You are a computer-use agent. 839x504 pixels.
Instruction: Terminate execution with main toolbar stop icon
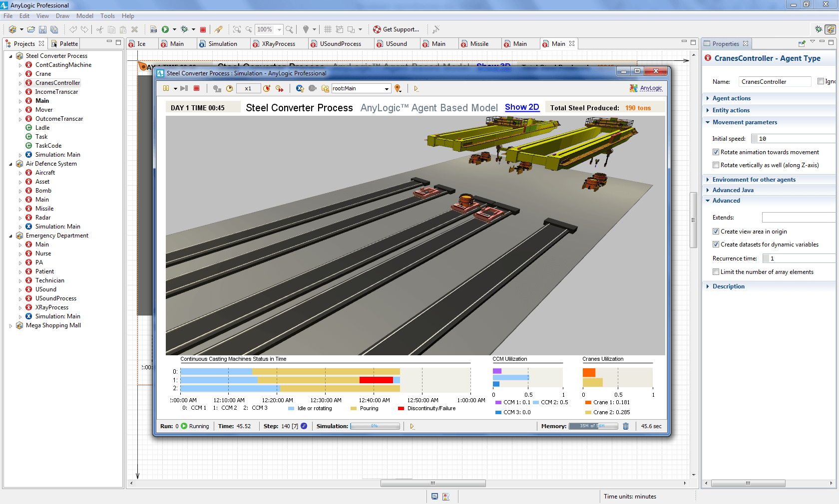coord(203,29)
